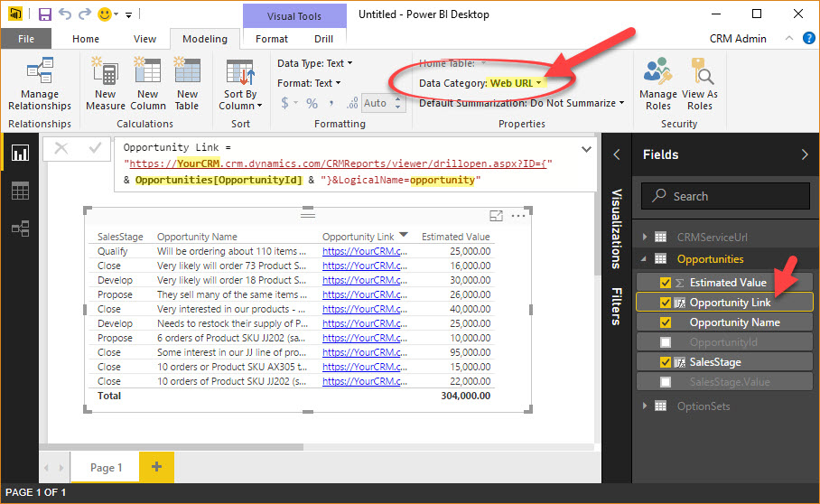This screenshot has width=820, height=504.
Task: Uncheck the Opportunity Name field
Action: pyautogui.click(x=666, y=322)
